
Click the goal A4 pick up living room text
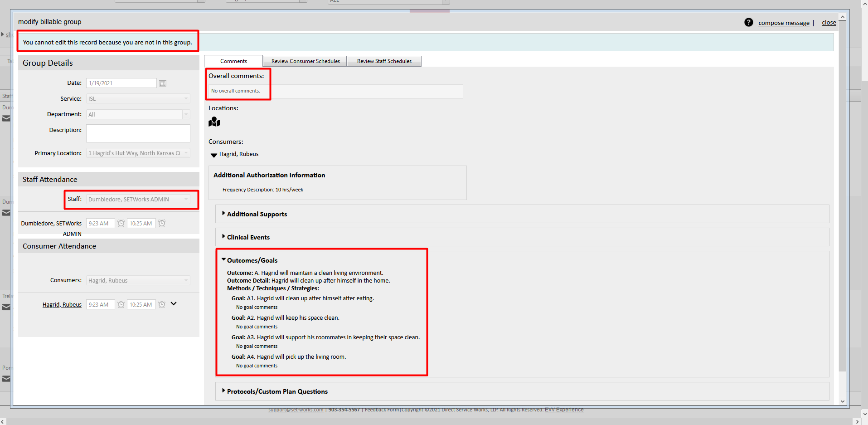tap(289, 357)
